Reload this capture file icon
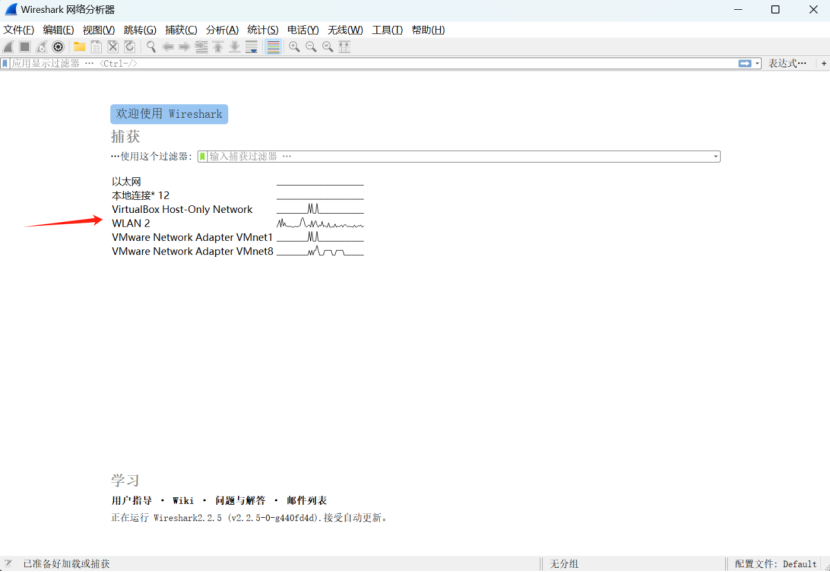The height and width of the screenshot is (572, 830). tap(130, 47)
